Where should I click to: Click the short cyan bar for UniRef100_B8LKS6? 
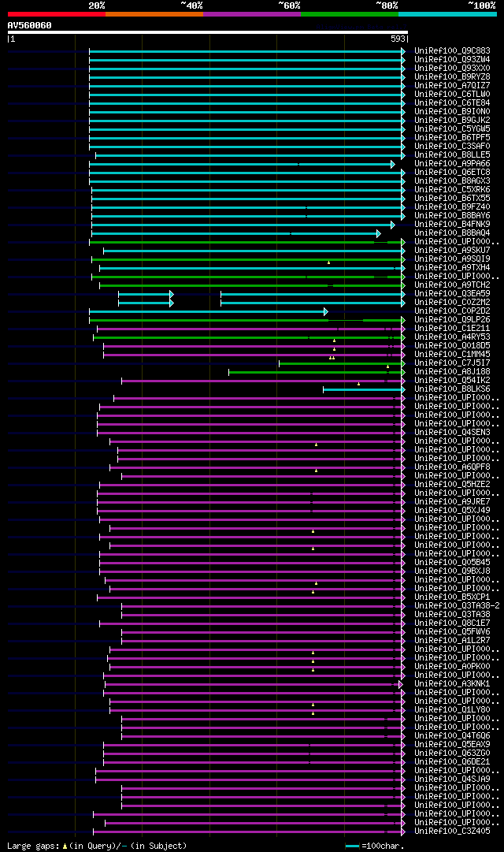[x=365, y=390]
